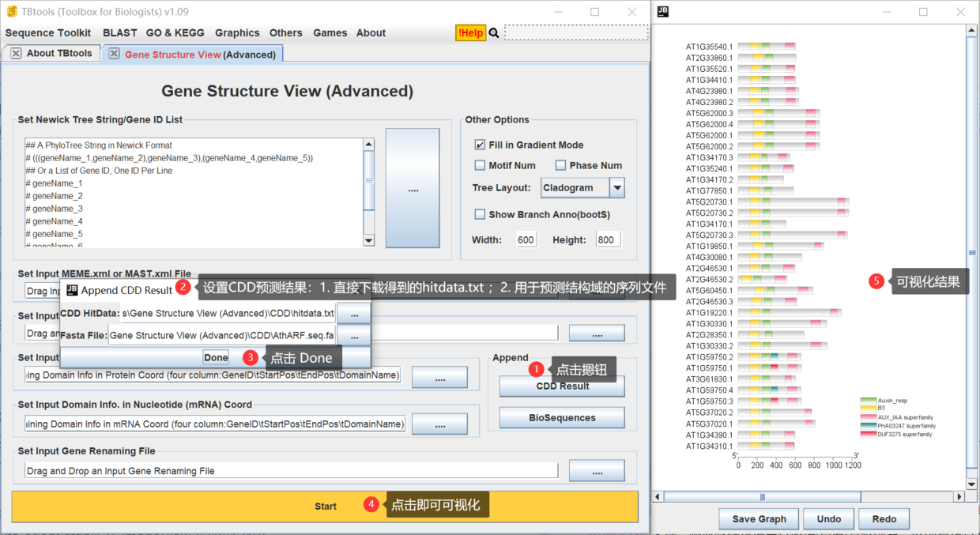The height and width of the screenshot is (535, 980).
Task: Close the About TBtools tab via its X icon
Action: 16,53
